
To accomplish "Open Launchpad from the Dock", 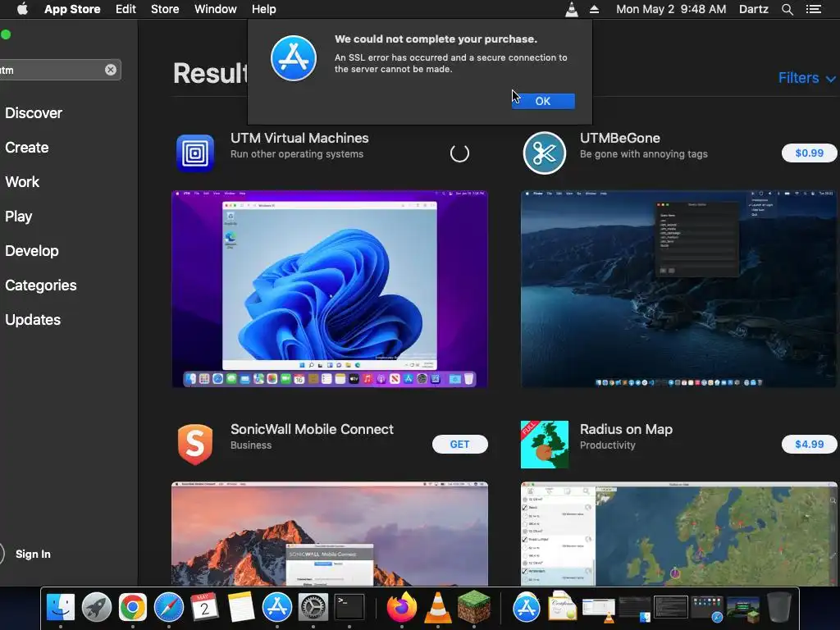I will 97,608.
